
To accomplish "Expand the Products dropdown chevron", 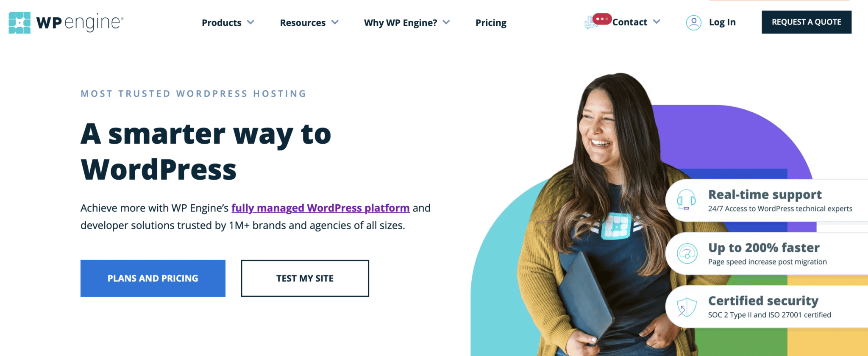I will coord(250,22).
